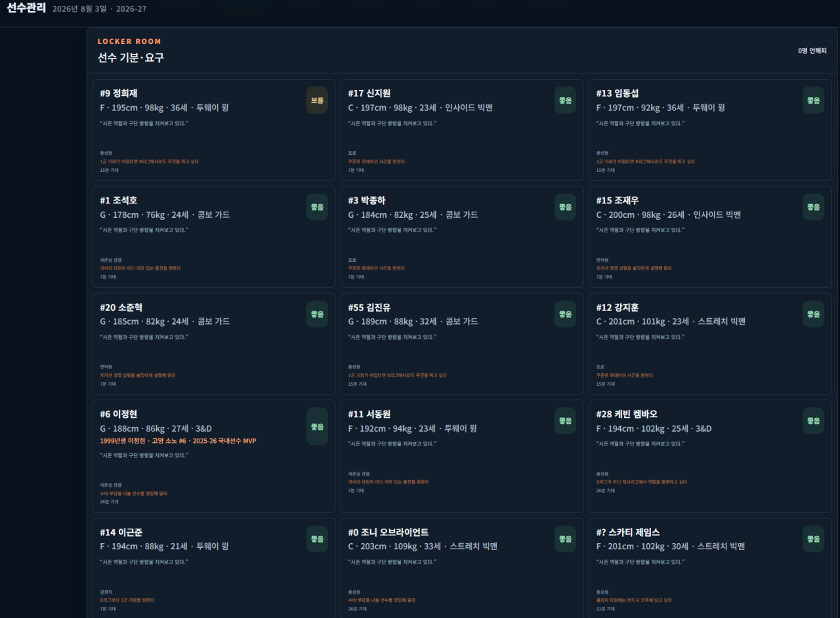Click the 선수관리 page title
The width and height of the screenshot is (840, 618).
click(26, 9)
